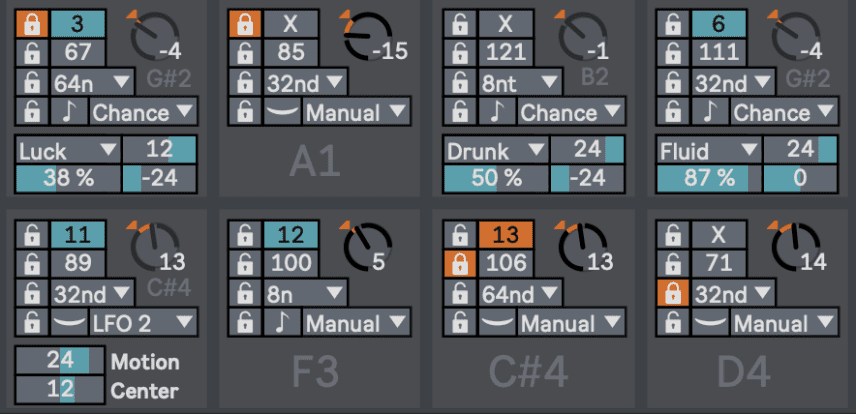Click the note icon in the Luck cell
Viewport: 856px width, 414px height.
coord(69,112)
